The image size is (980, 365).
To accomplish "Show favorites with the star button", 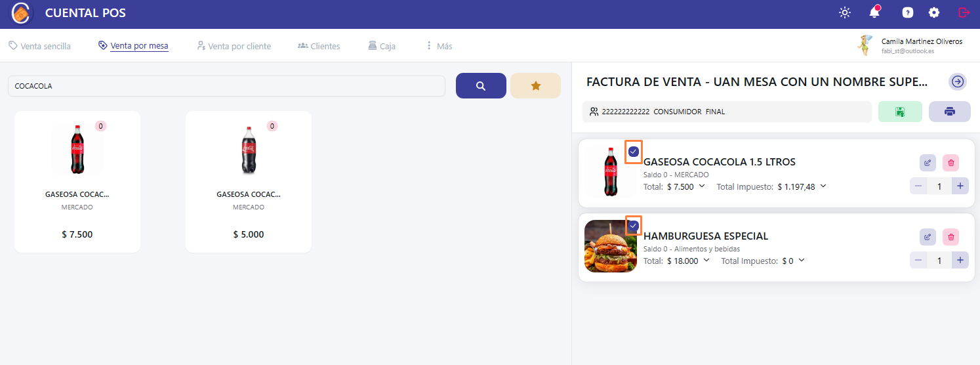I will pos(535,86).
